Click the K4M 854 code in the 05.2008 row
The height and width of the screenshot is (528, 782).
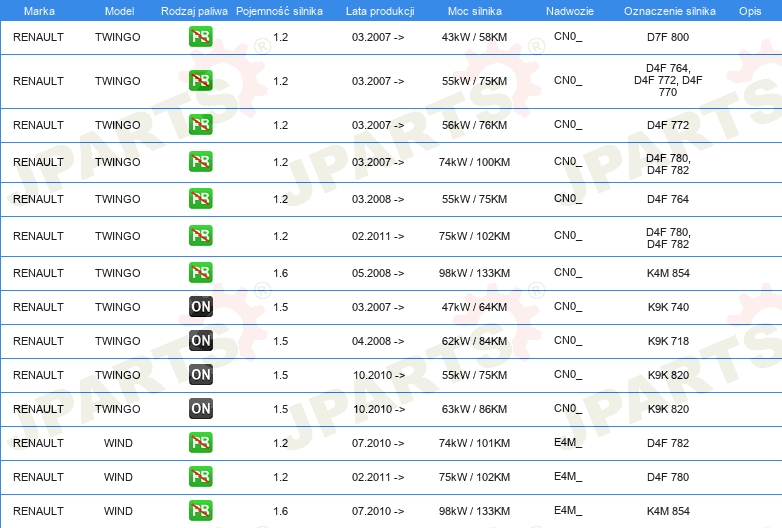pyautogui.click(x=668, y=273)
